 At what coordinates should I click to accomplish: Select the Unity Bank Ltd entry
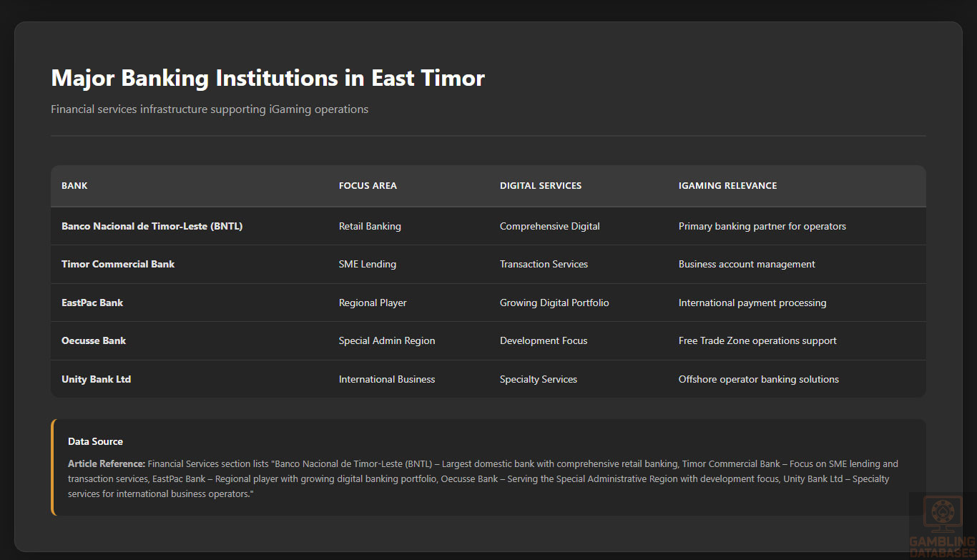96,379
